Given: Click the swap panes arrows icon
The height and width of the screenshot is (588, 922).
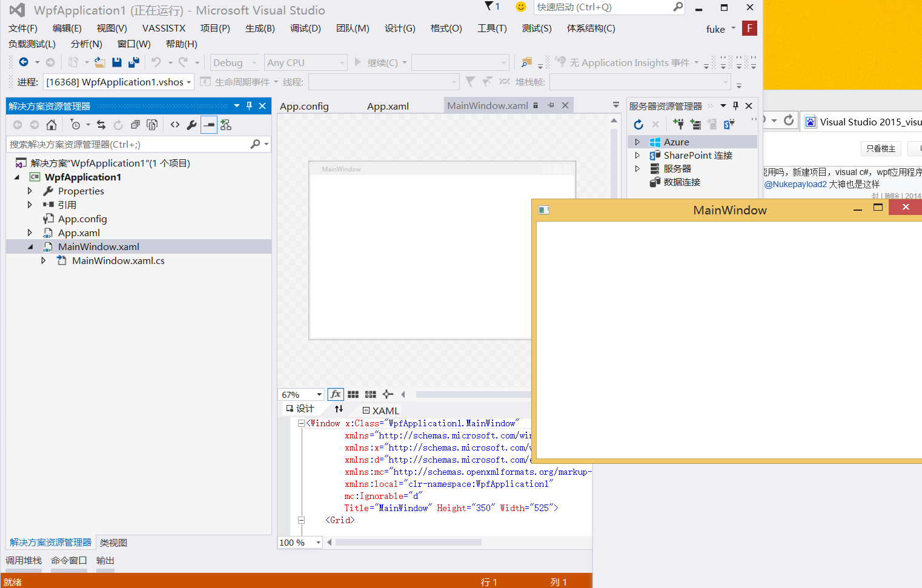Looking at the screenshot, I should pos(339,409).
